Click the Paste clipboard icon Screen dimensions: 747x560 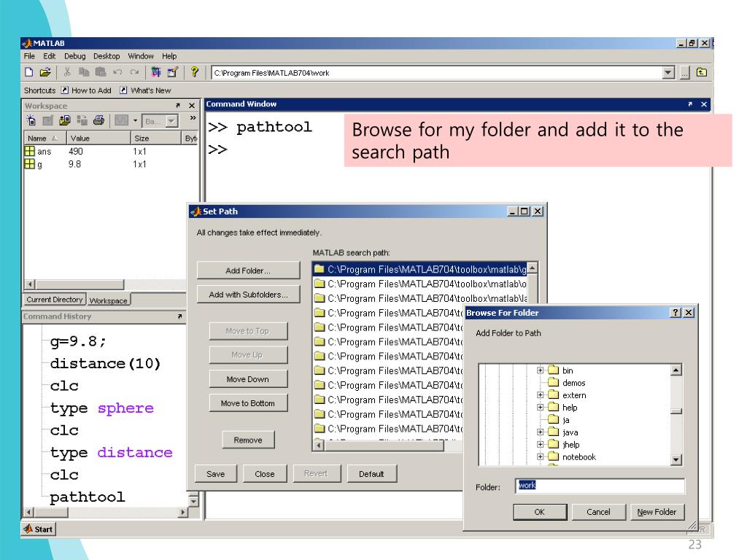click(x=101, y=72)
